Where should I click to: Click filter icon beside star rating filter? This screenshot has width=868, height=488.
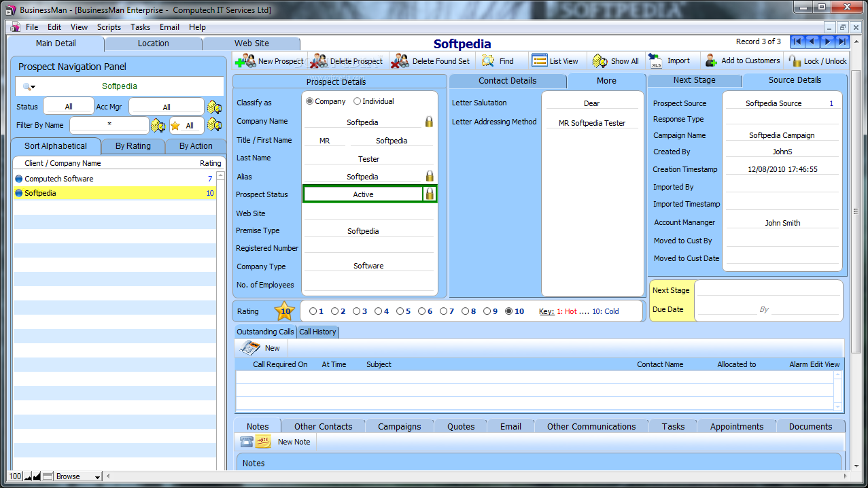coord(215,125)
